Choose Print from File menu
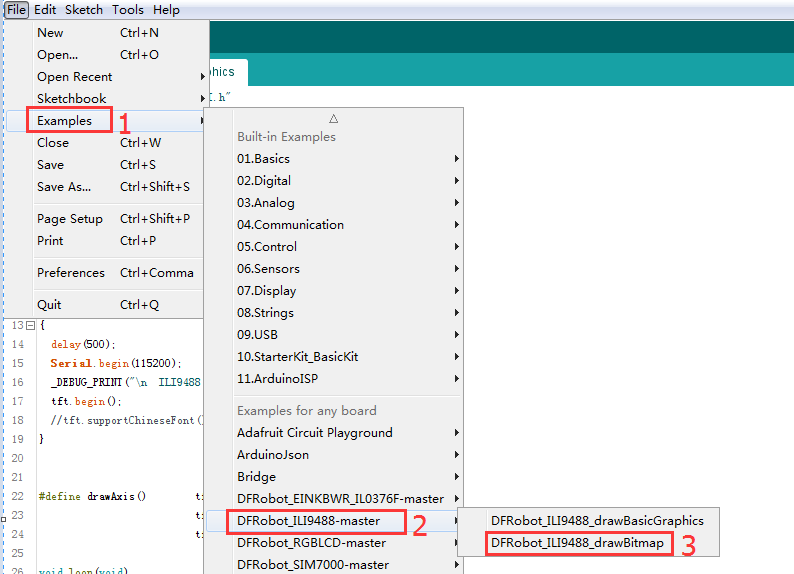This screenshot has height=574, width=794. pos(106,240)
